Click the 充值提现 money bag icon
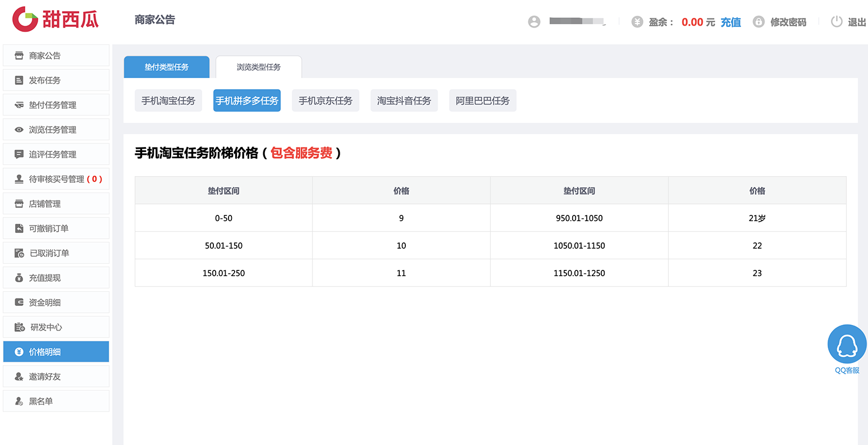This screenshot has width=868, height=445. (x=19, y=278)
